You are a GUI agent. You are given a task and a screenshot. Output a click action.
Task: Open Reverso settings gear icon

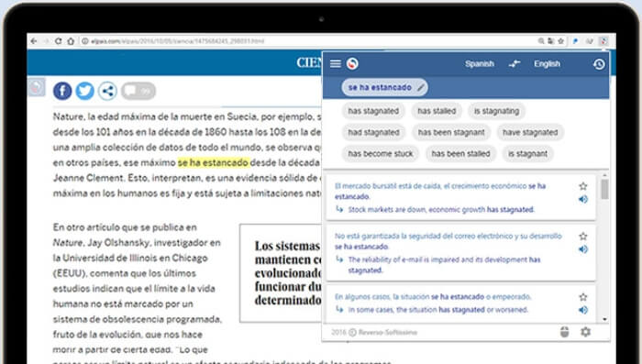tap(585, 332)
